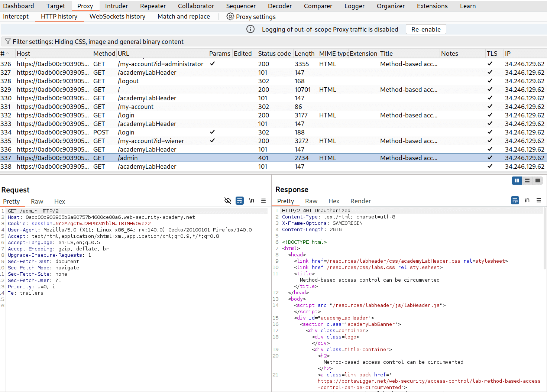Select side-by-side layout for Request/Response

[x=517, y=181]
